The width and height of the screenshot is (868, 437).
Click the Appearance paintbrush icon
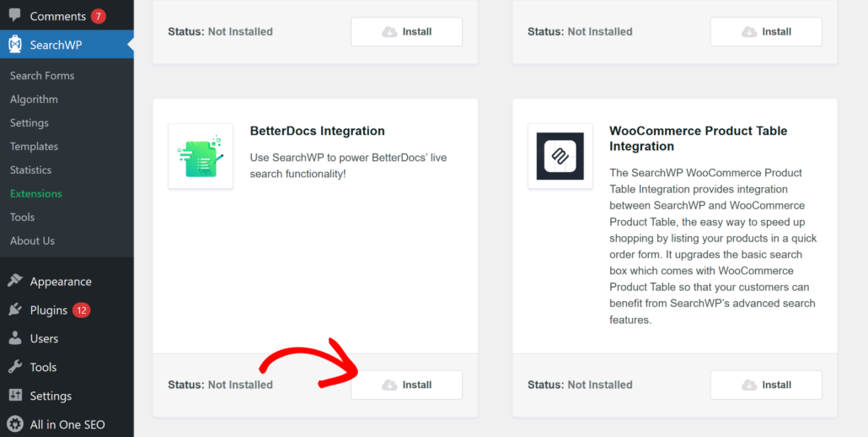[x=15, y=282]
